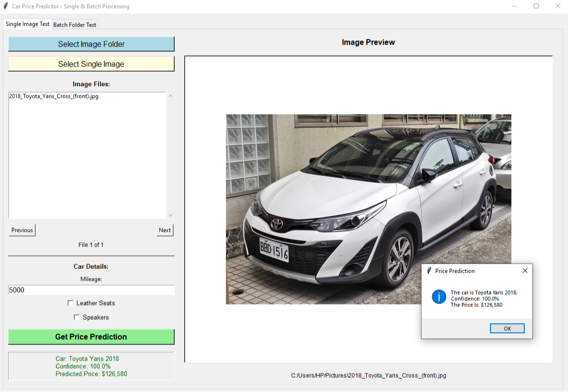Screen dimensions: 568x392
Task: Close the Car Price Predictor window
Action: pos(558,6)
